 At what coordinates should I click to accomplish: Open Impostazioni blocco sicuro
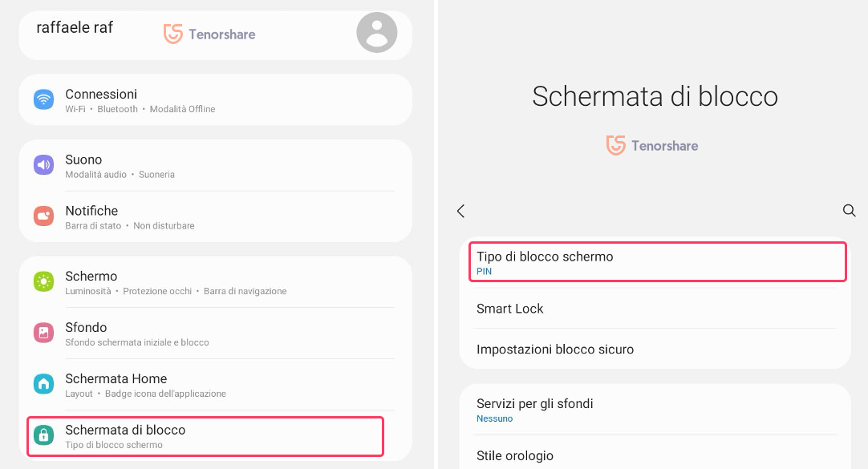click(x=555, y=350)
